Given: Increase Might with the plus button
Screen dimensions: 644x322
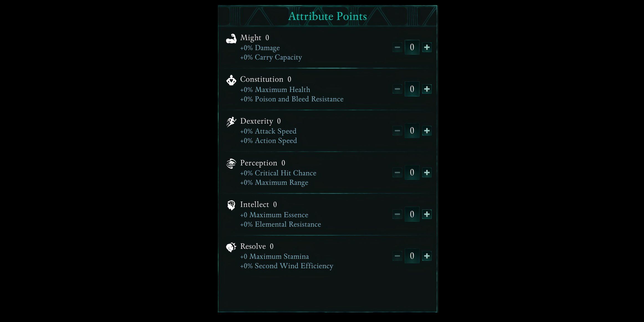Looking at the screenshot, I should point(427,47).
